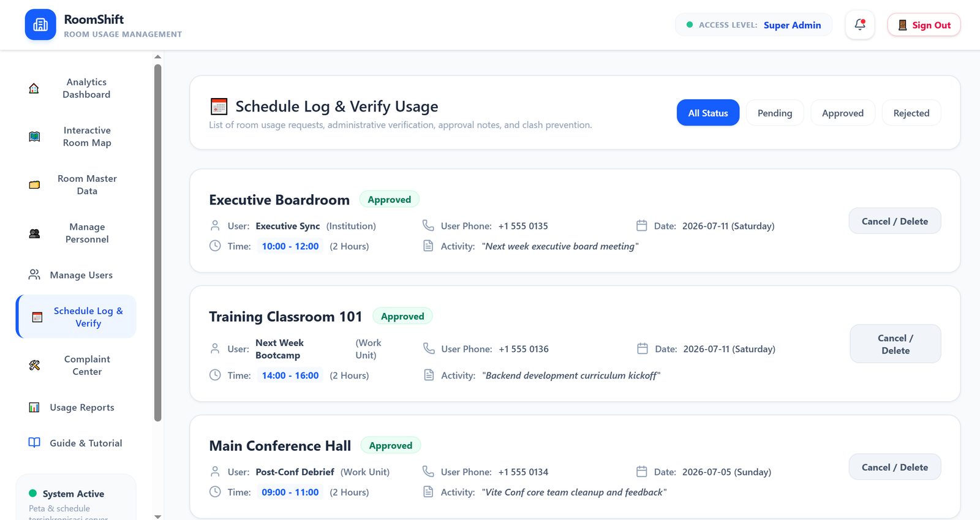Click the user icon in Executive Boardroom card
Viewport: 980px width, 520px height.
click(215, 225)
